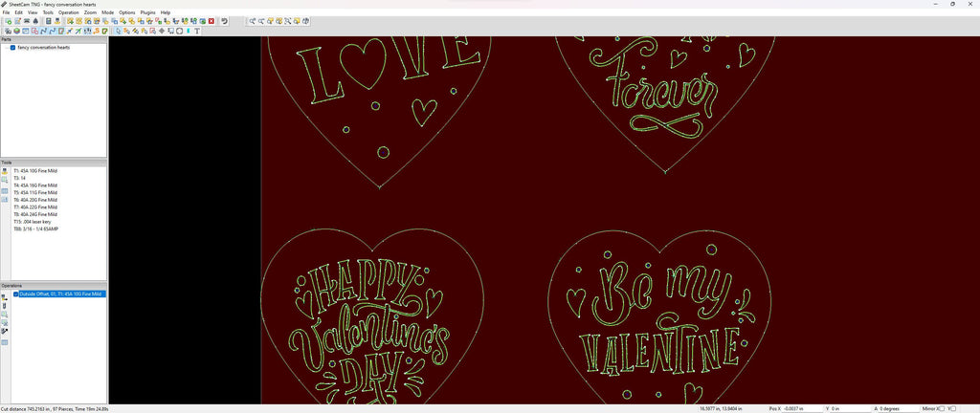Select the circle shape tool icon

click(179, 31)
